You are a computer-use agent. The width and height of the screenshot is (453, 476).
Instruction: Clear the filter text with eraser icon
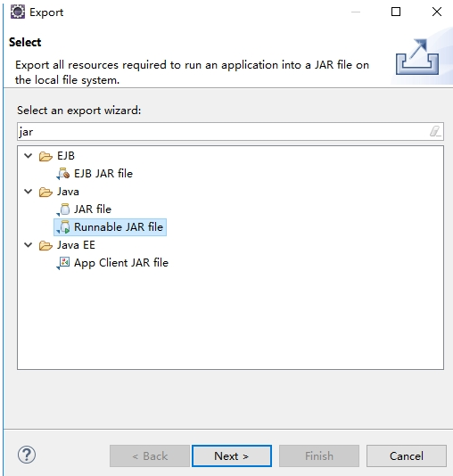435,131
